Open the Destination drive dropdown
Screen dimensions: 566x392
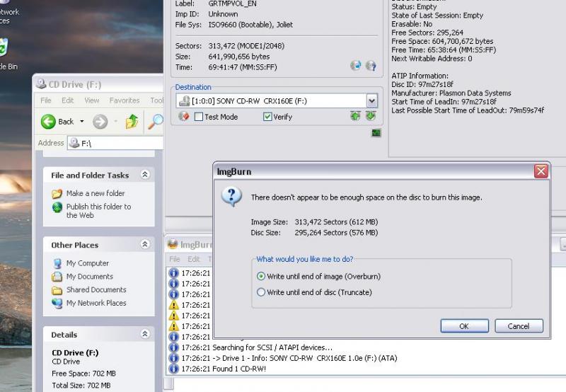(x=371, y=101)
